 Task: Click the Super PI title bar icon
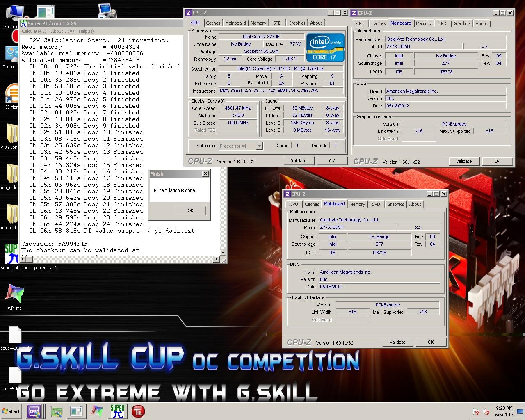pos(24,23)
